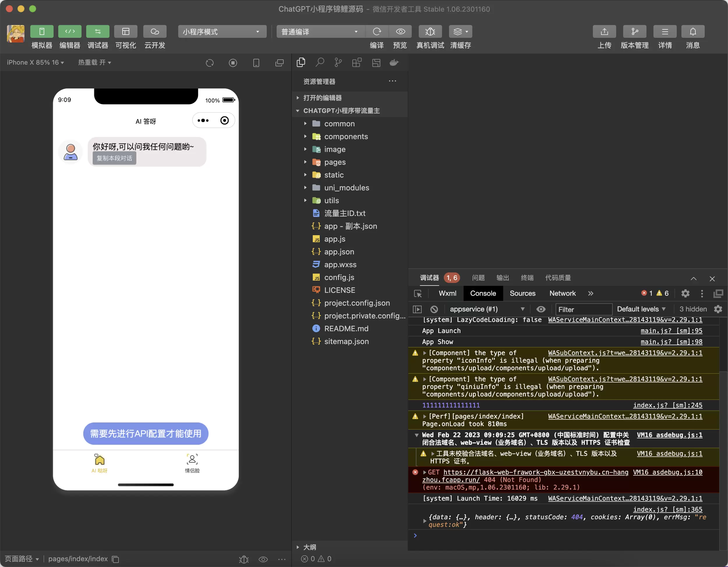The height and width of the screenshot is (567, 728).
Task: Detach simulator into separate window
Action: (279, 63)
